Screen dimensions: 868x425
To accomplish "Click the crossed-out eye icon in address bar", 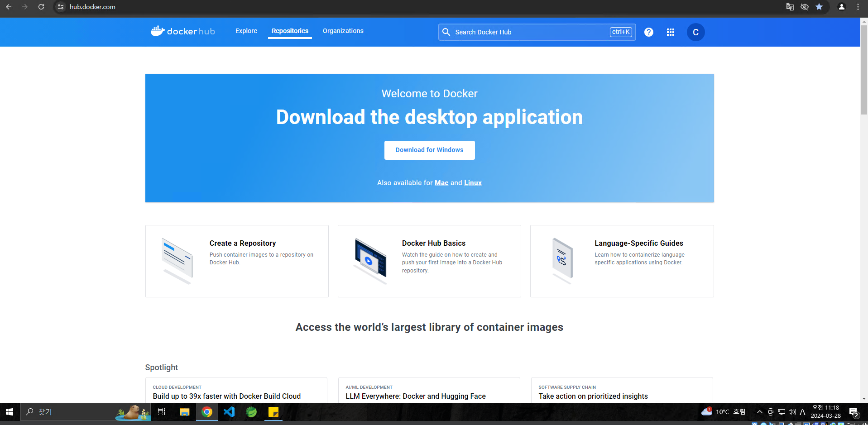I will coord(805,7).
